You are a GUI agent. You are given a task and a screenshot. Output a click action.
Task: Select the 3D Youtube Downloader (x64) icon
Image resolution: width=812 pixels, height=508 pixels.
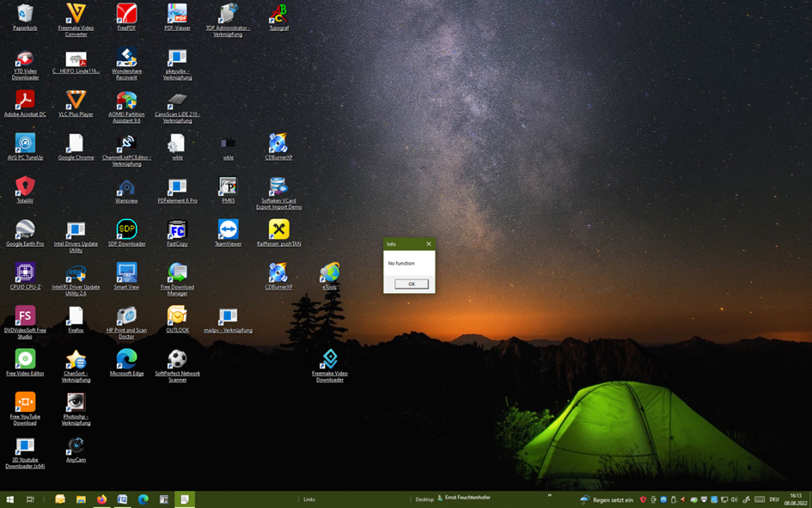(x=25, y=453)
